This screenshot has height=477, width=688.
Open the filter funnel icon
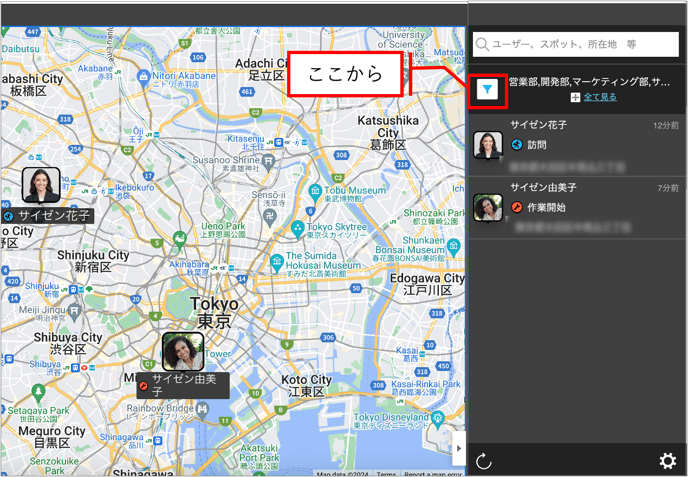pos(487,90)
